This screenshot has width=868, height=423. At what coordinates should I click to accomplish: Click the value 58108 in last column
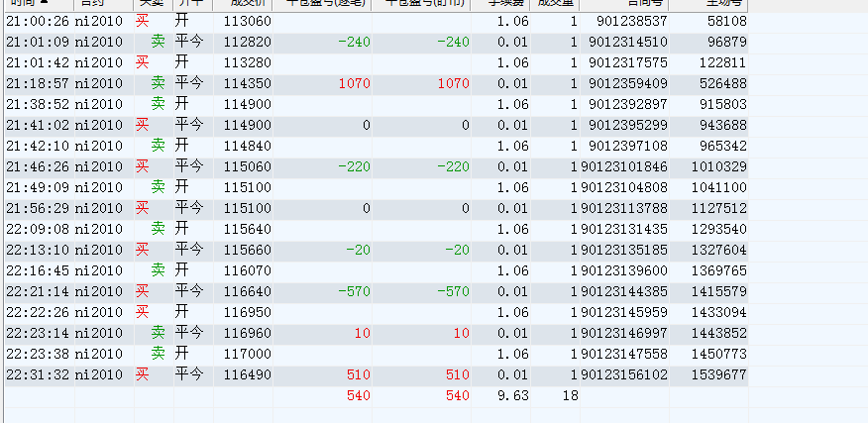727,22
